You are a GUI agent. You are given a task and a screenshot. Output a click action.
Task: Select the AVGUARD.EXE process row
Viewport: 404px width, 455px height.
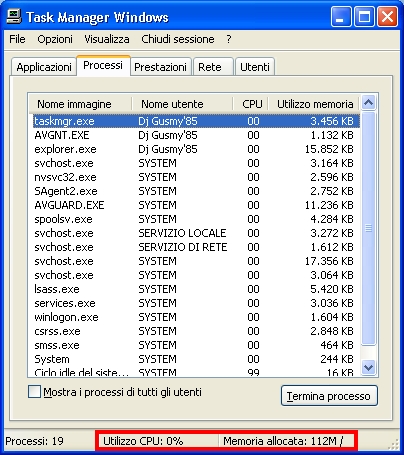pos(196,205)
